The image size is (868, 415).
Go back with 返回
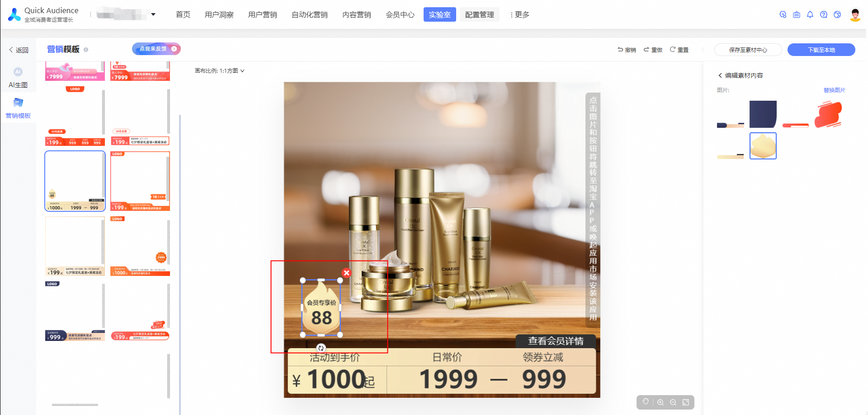click(19, 50)
